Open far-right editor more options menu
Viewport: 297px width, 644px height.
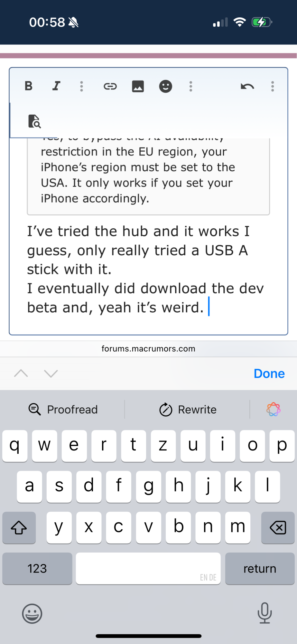tap(273, 86)
